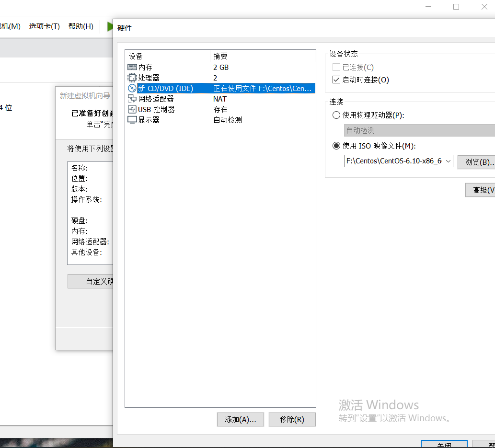Viewport: 495px width, 448px height.
Task: Click 其他设备: label in wizard summary
Action: 87,252
